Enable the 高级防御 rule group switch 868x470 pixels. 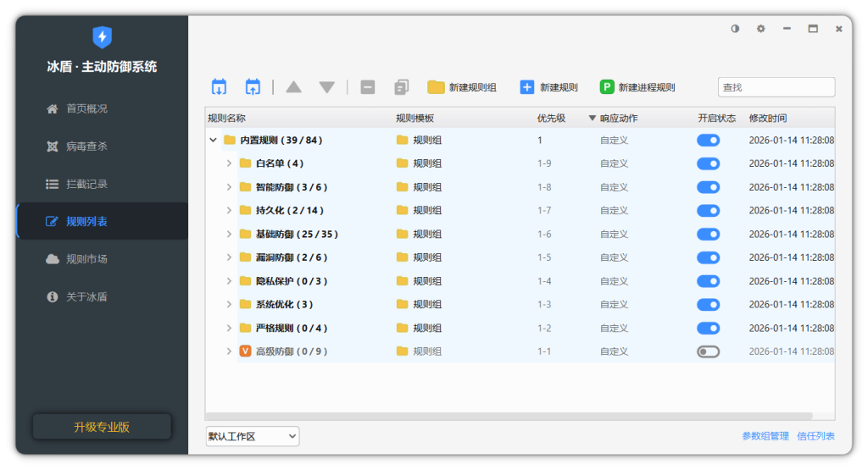click(708, 351)
